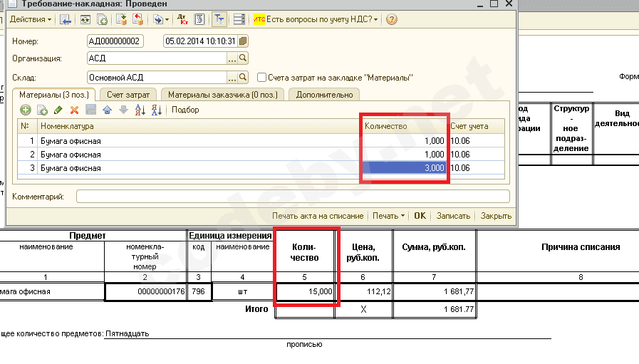The width and height of the screenshot is (639, 364).
Task: Click the Дт/Кт postings result icon
Action: click(182, 19)
